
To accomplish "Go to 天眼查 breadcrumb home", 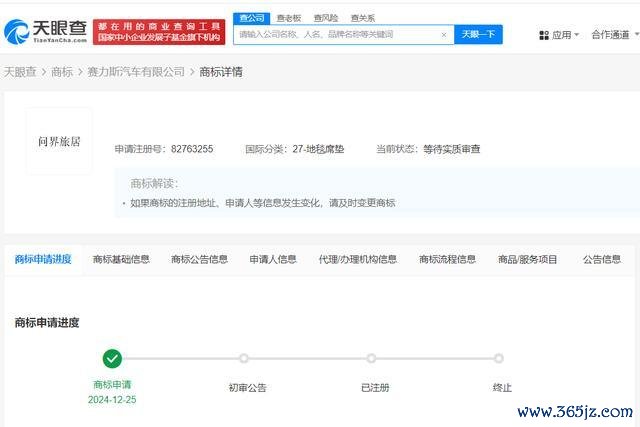I will tap(20, 72).
